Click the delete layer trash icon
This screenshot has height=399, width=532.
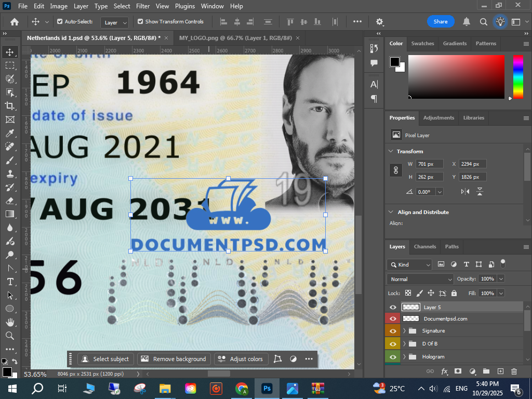(514, 371)
